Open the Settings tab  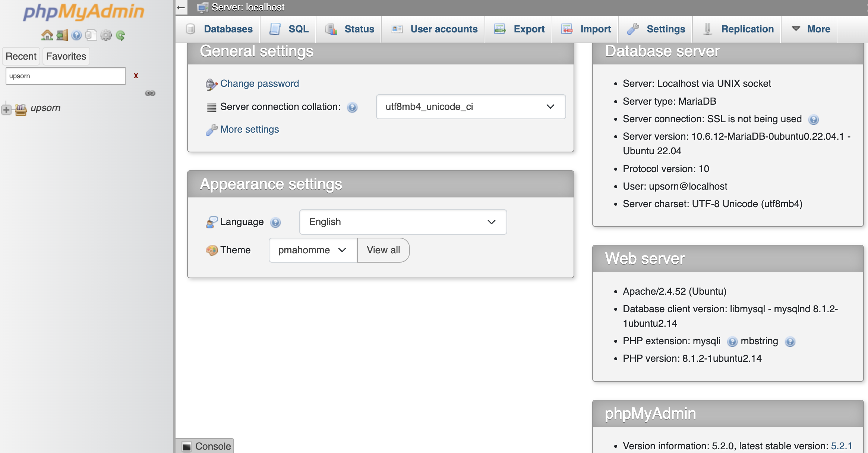pos(656,29)
